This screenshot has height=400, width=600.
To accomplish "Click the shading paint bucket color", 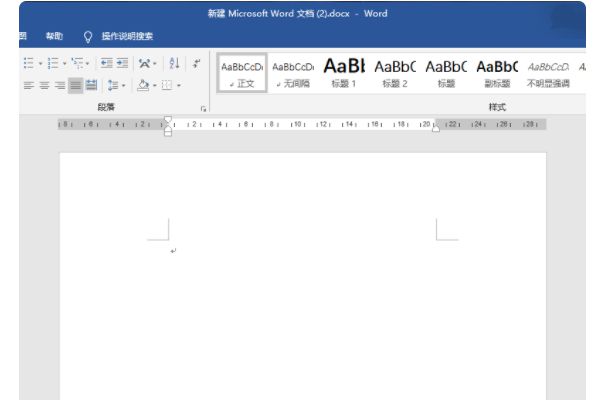I will 144,85.
